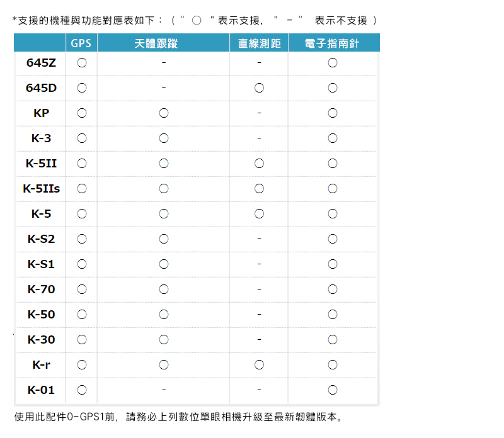This screenshot has height=438, width=504.
Task: Click the GPS circle for K-01
Action: [82, 390]
